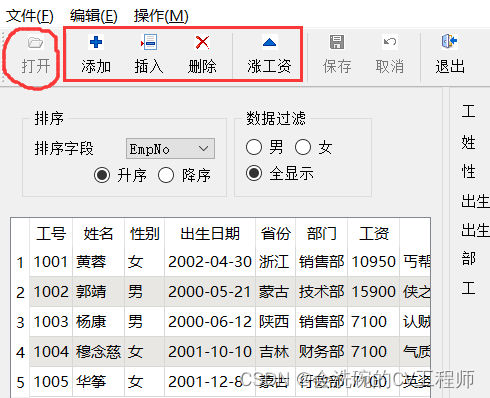Click the province cell 吉林

[275, 352]
